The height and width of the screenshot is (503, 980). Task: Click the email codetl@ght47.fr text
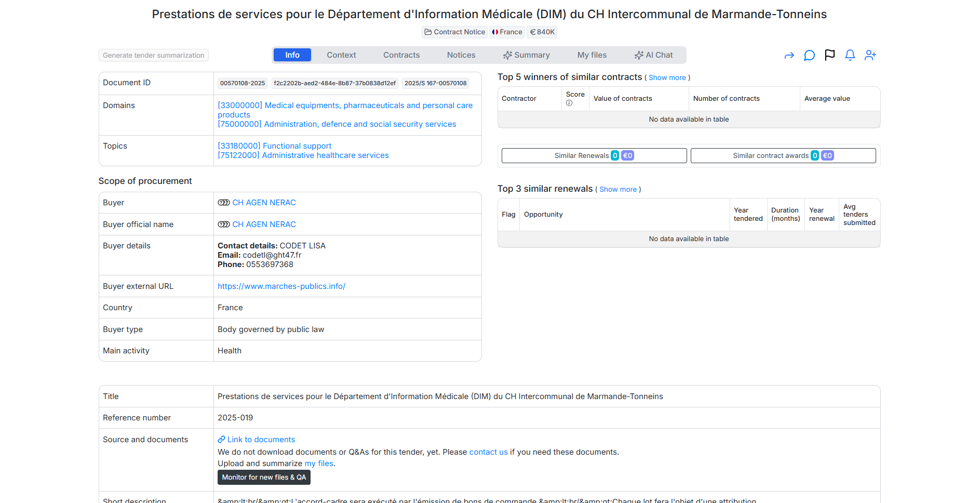[x=272, y=255]
